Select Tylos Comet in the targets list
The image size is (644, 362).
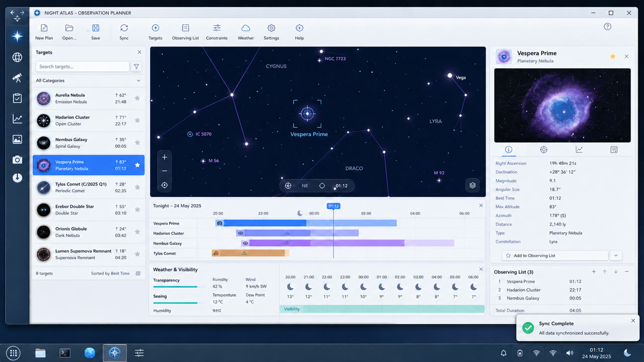tap(89, 187)
